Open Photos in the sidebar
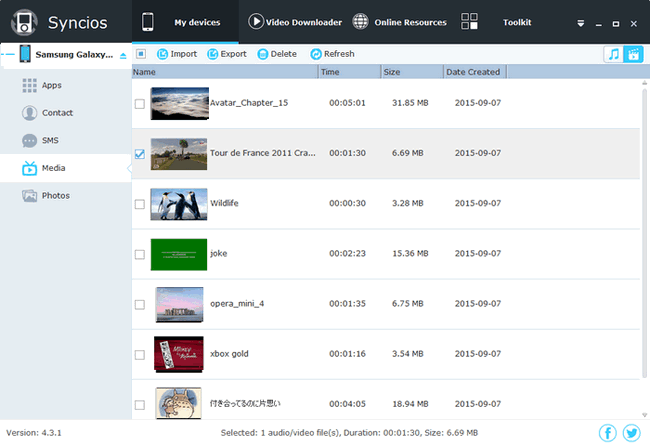650x447 pixels. pyautogui.click(x=55, y=196)
